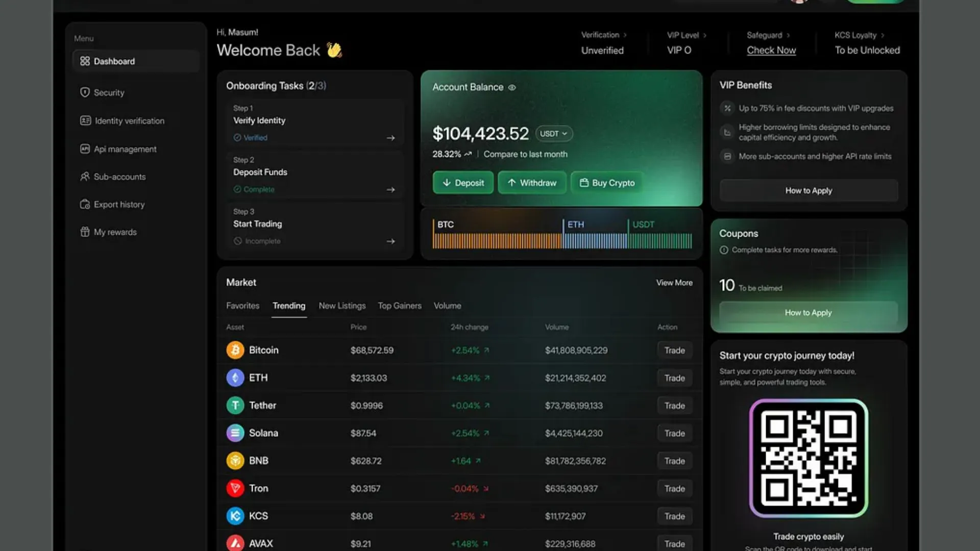Select Api management in the menu
980x551 pixels.
click(x=118, y=149)
